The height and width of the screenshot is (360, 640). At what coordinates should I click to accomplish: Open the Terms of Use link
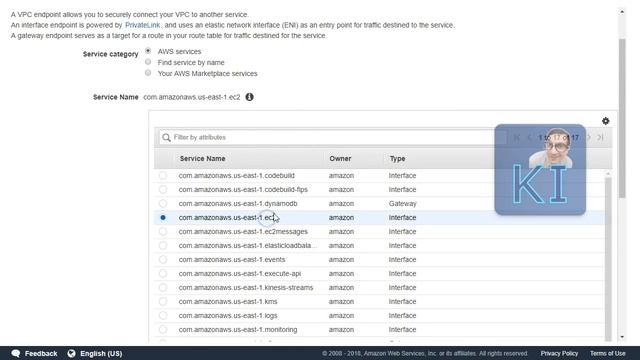(x=607, y=353)
